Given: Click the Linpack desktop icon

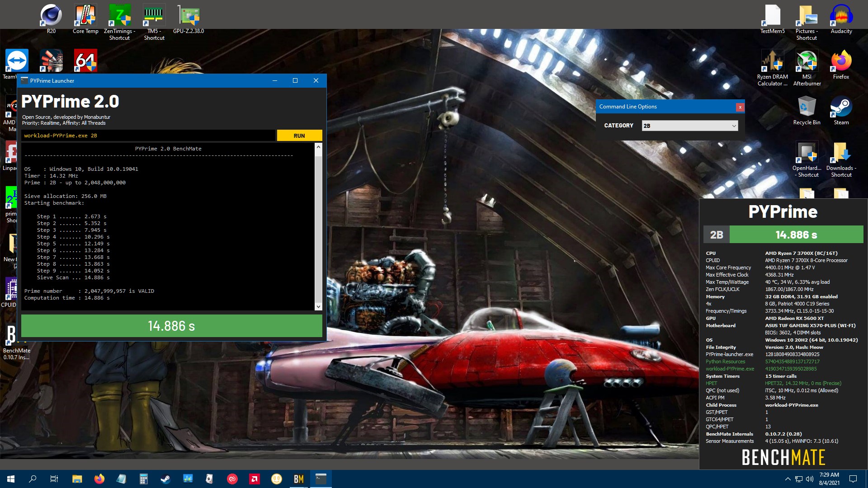Looking at the screenshot, I should click(x=9, y=156).
